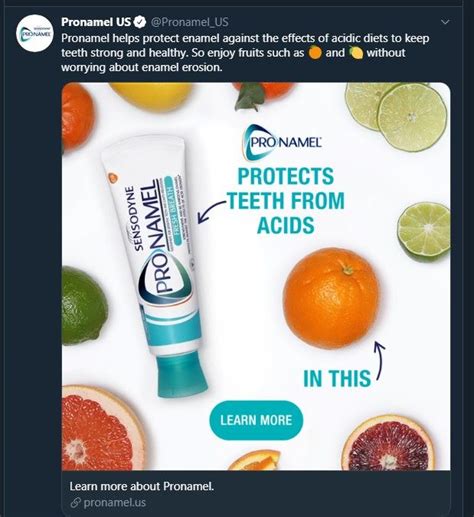
Task: Click the 'Learn more about Pronamel.' card title
Action: click(x=142, y=486)
